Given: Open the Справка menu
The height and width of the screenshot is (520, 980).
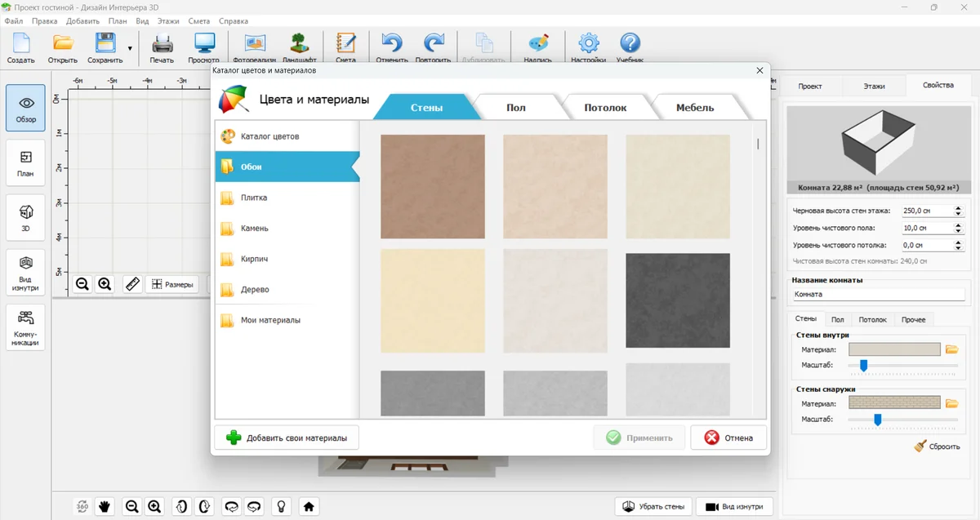Looking at the screenshot, I should (x=234, y=20).
